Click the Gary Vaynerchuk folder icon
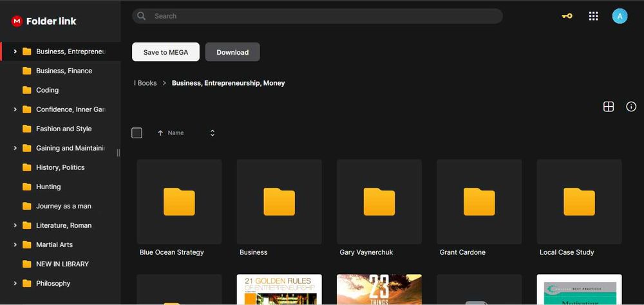 pyautogui.click(x=379, y=201)
